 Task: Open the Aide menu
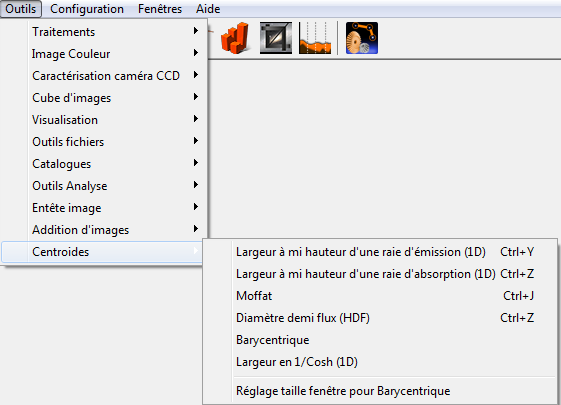[x=208, y=9]
